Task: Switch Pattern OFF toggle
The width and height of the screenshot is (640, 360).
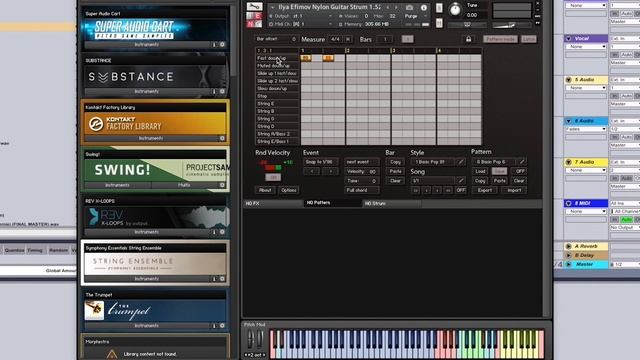Action: (520, 171)
